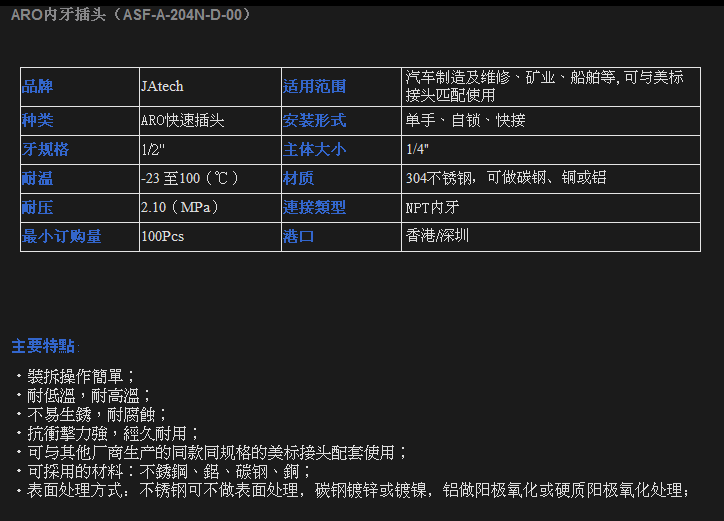Viewport: 724px width, 521px height.
Task: Click the 100Pcs value
Action: [x=163, y=236]
